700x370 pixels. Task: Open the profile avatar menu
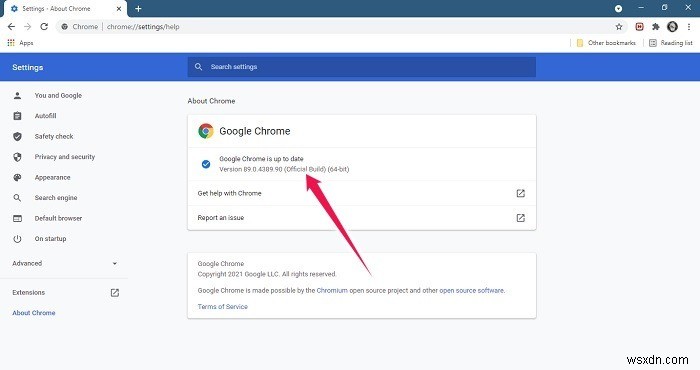[672, 27]
